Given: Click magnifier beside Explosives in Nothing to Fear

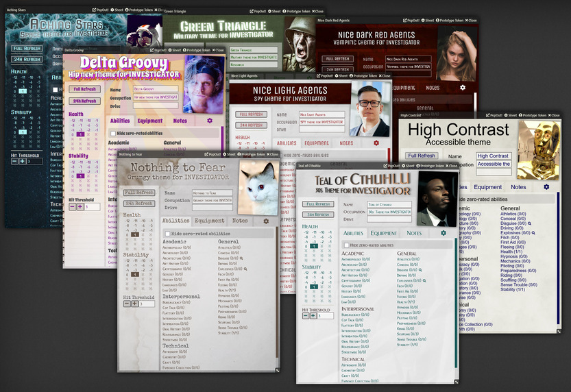Looking at the screenshot, I should [245, 269].
